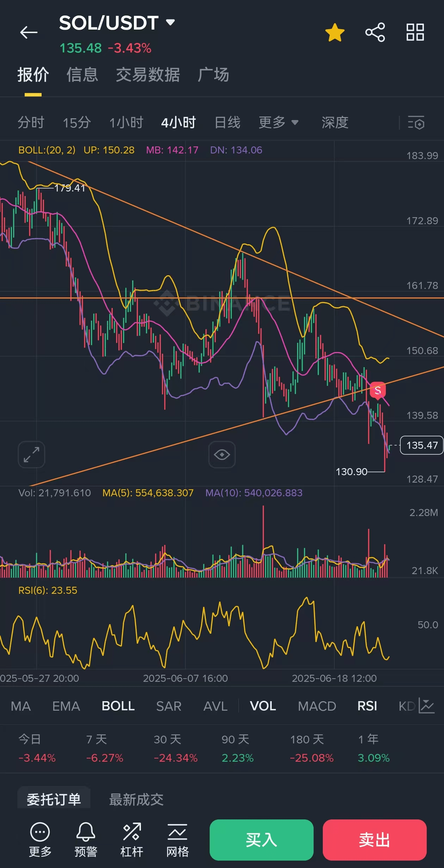Tap the green 买入 buy button
This screenshot has width=444, height=868.
click(x=261, y=840)
